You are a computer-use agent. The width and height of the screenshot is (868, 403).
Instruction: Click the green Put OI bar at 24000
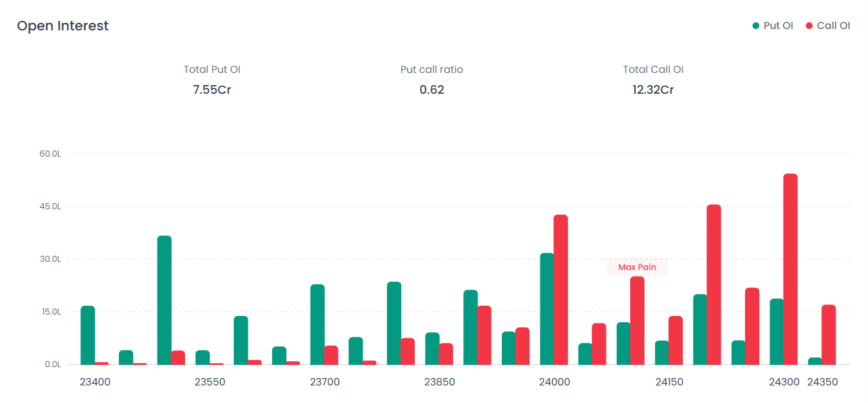point(547,308)
